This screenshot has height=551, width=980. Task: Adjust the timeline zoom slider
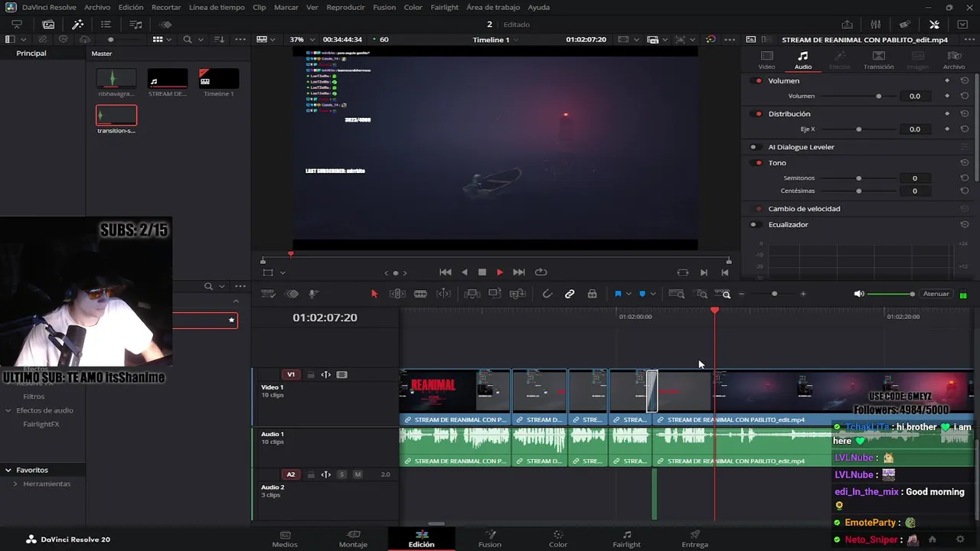pyautogui.click(x=774, y=294)
